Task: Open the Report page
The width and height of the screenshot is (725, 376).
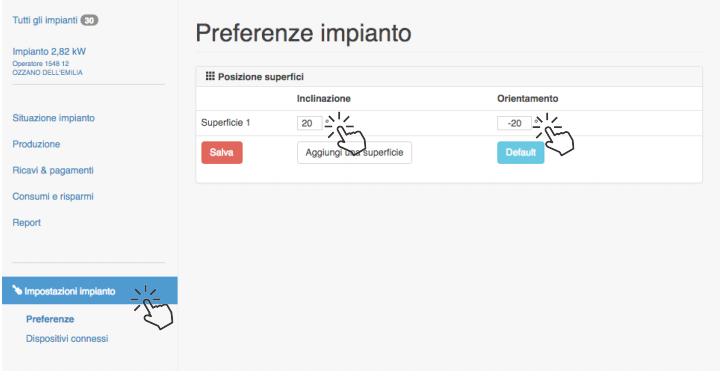Action: pos(26,222)
